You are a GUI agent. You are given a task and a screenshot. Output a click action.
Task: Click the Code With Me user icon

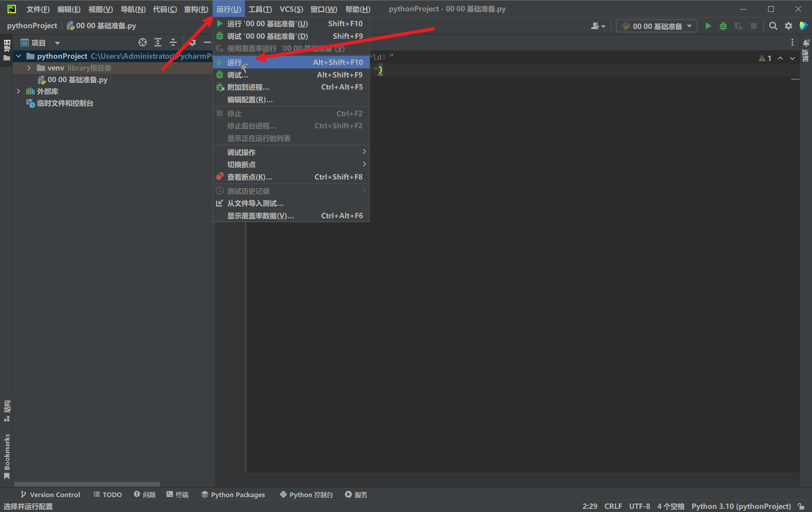598,26
